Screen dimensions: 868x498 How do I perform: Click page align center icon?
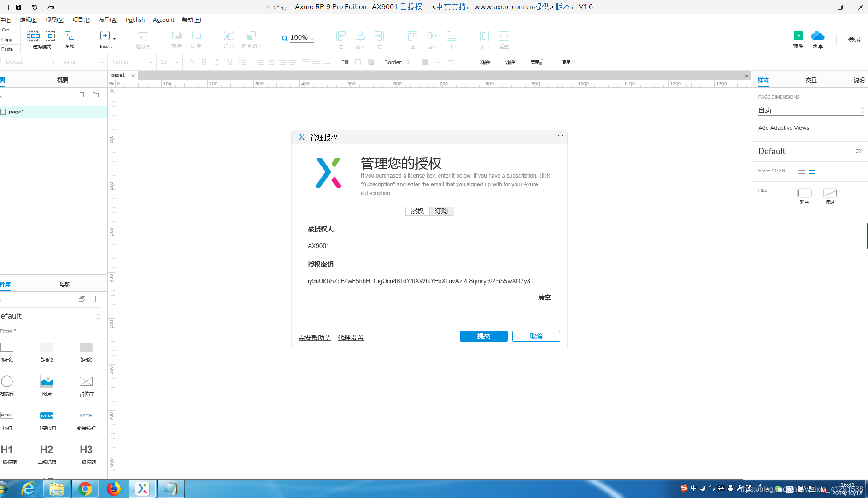[x=812, y=172]
